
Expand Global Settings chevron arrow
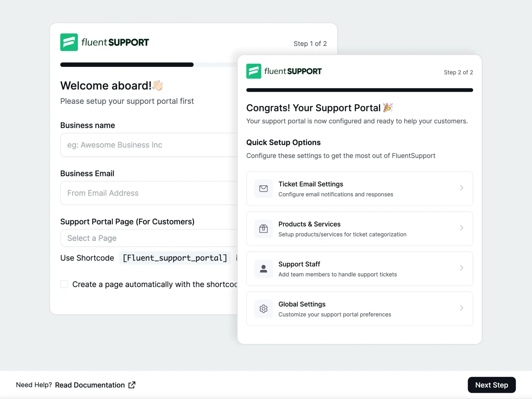tap(461, 308)
